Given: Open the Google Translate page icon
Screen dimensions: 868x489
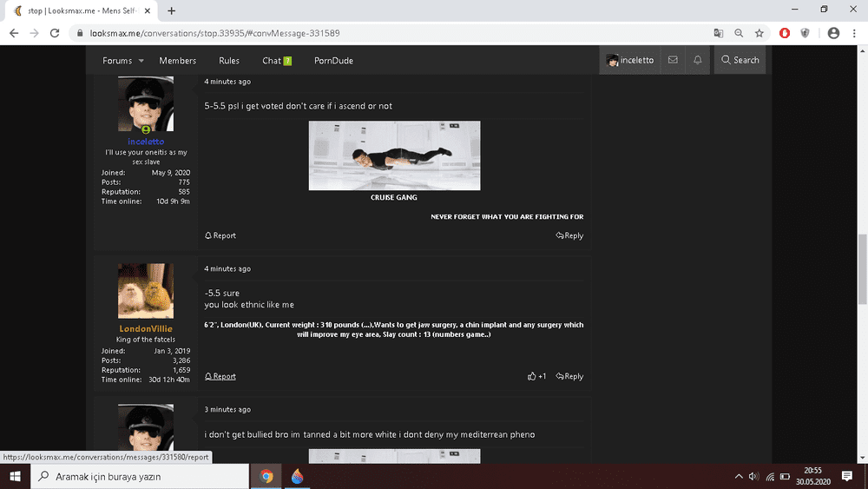Looking at the screenshot, I should tap(719, 33).
